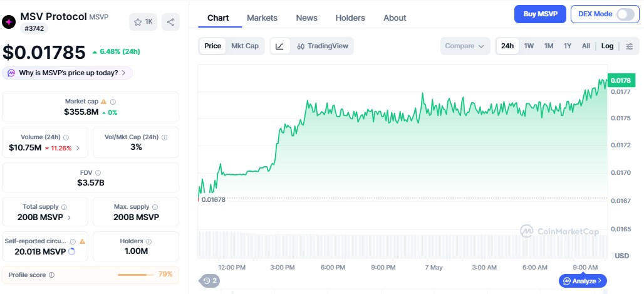Click the 3% Vol/Mkt Cap value
644x294 pixels.
pos(137,147)
